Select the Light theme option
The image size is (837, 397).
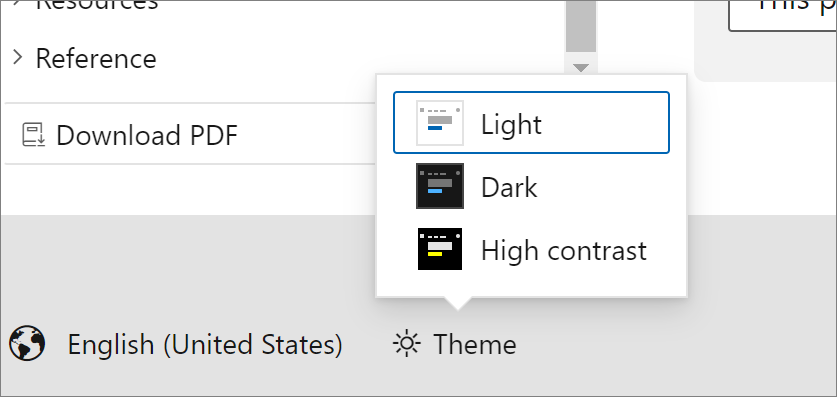[531, 123]
